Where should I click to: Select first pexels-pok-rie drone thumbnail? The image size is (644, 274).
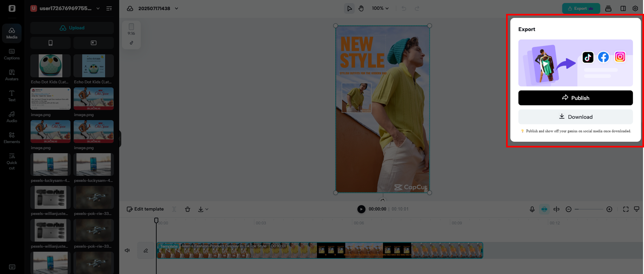click(94, 197)
